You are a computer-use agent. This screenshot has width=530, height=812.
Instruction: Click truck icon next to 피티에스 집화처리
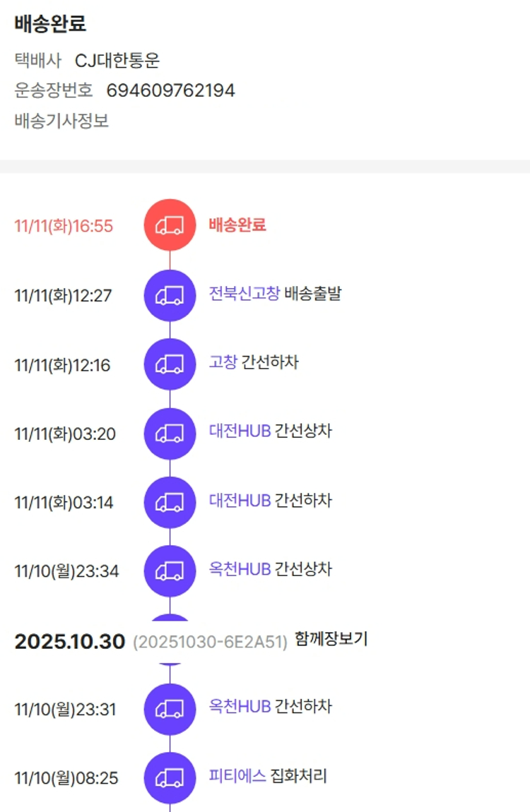tap(170, 777)
